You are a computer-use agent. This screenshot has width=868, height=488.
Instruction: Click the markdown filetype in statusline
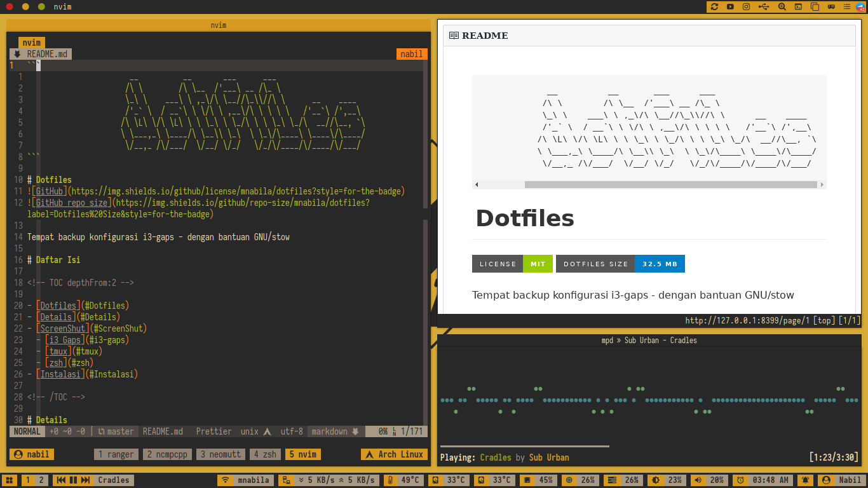[x=334, y=431]
